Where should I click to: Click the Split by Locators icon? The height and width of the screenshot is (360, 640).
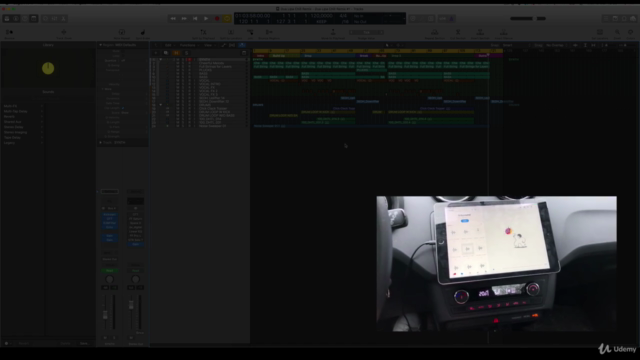click(x=231, y=33)
